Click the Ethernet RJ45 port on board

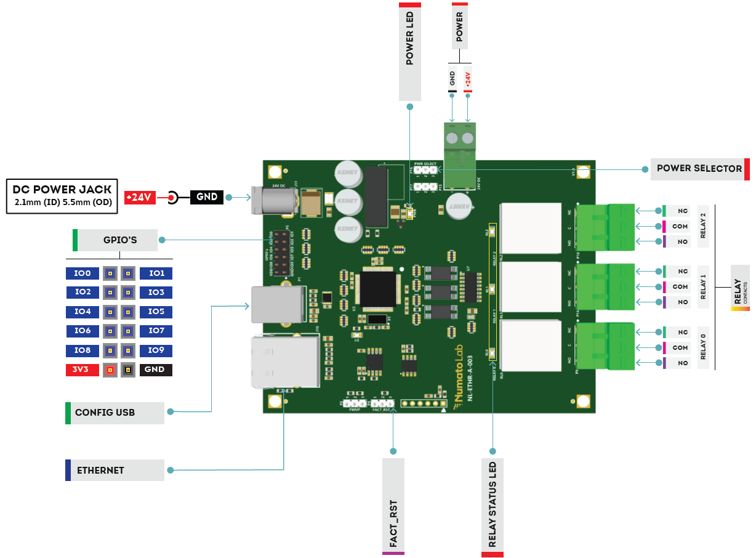[x=286, y=362]
